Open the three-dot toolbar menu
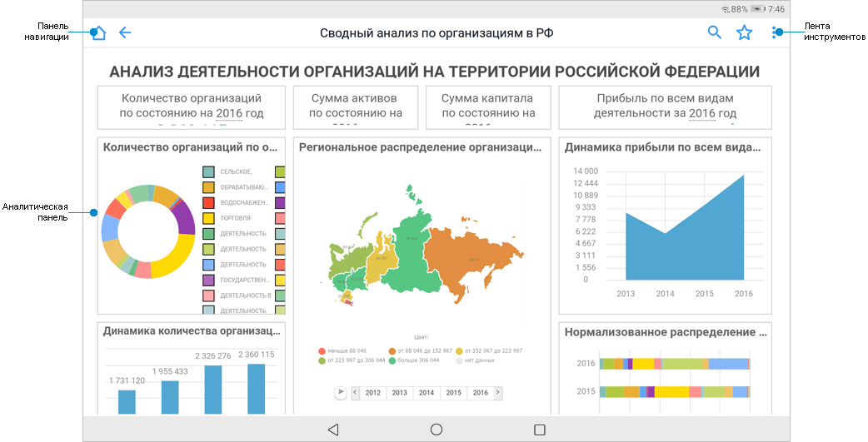Image resolution: width=868 pixels, height=442 pixels. (x=773, y=32)
